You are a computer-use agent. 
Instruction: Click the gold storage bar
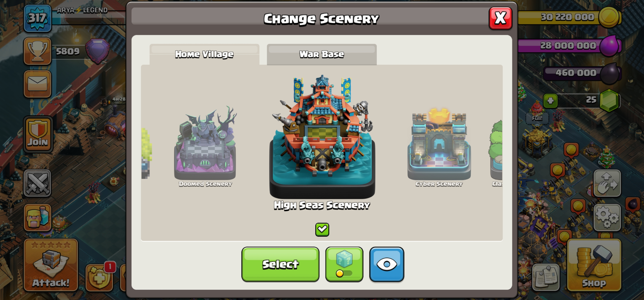(x=569, y=17)
